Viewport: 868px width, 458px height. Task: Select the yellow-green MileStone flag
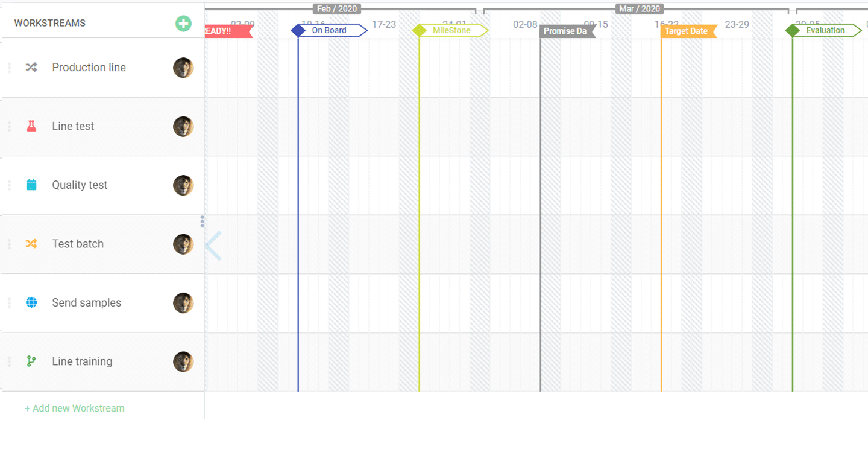451,30
